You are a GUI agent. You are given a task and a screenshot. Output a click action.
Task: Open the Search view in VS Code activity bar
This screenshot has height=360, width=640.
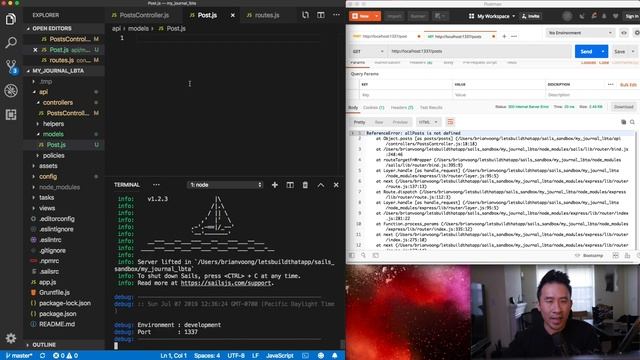(x=11, y=42)
